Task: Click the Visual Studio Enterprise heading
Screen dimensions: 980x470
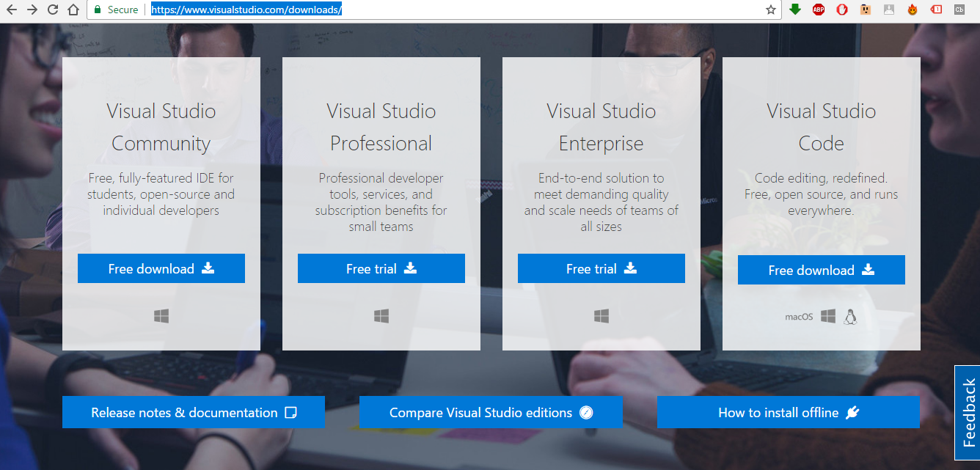Action: [x=601, y=127]
